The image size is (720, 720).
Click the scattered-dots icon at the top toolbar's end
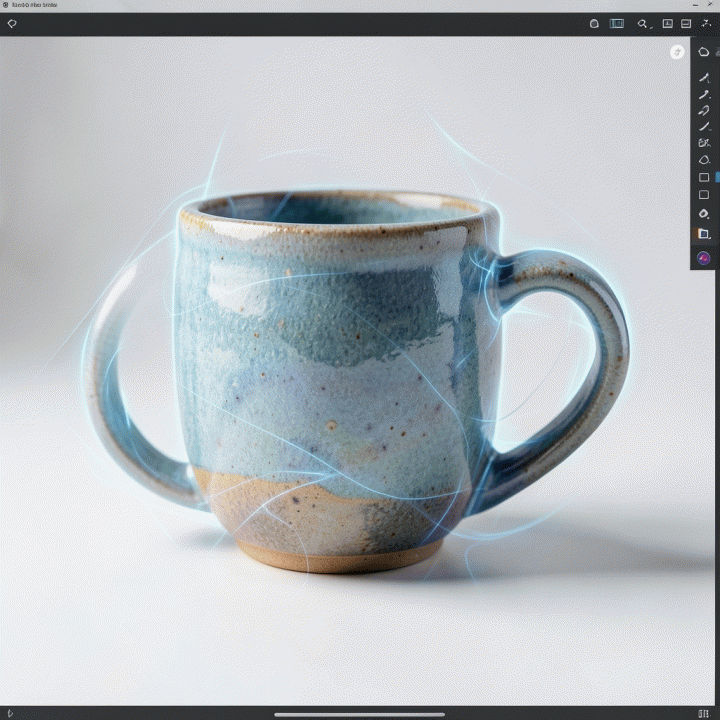coord(706,23)
